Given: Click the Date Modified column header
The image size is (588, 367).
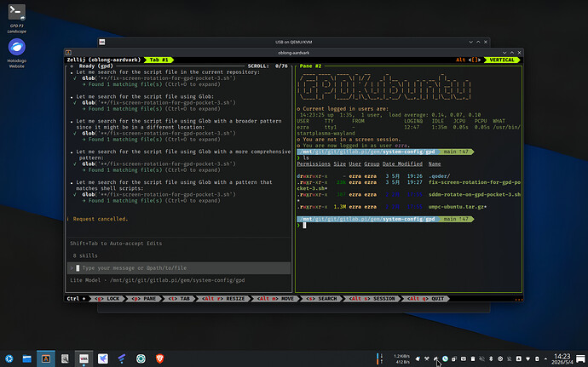Looking at the screenshot, I should (402, 163).
